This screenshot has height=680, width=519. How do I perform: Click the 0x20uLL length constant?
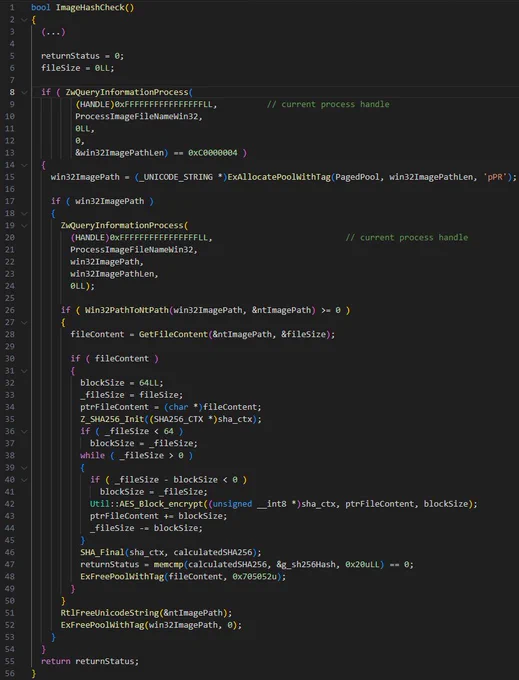pos(362,564)
